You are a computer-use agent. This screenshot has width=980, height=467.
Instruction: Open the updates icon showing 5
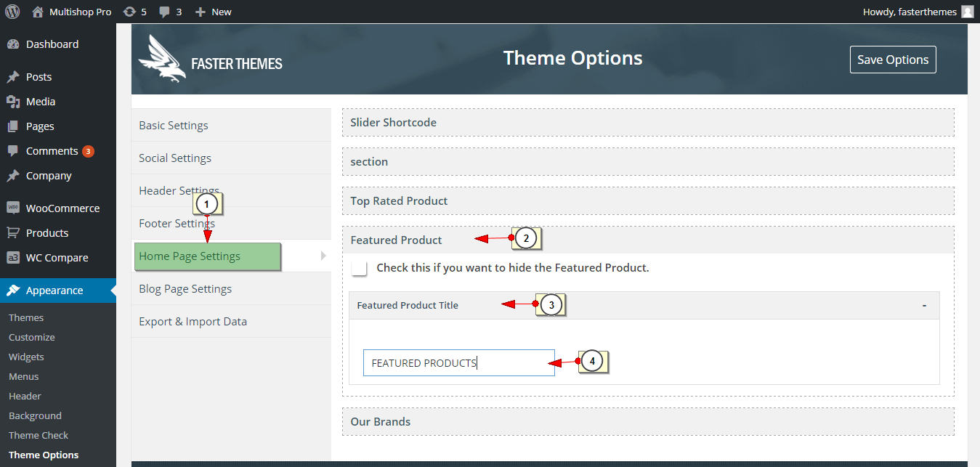(129, 12)
